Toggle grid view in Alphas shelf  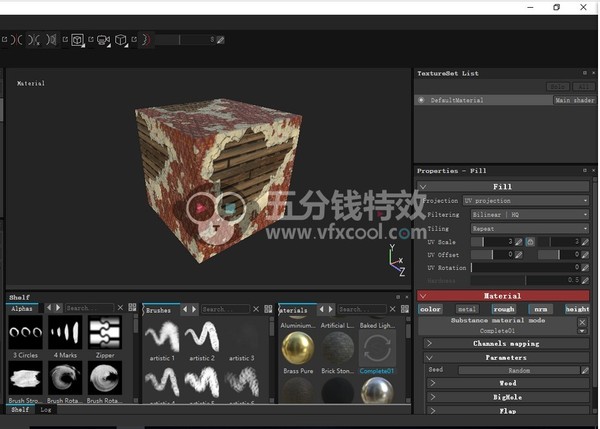[x=133, y=308]
